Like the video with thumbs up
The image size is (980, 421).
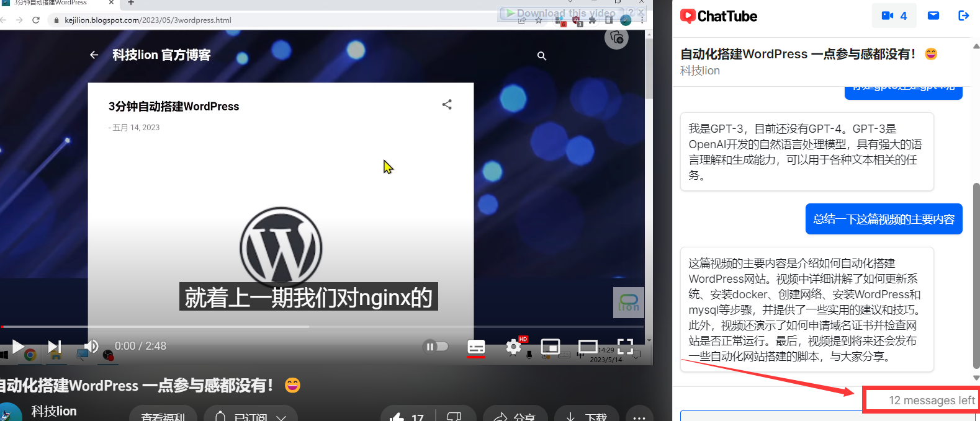[x=407, y=417]
